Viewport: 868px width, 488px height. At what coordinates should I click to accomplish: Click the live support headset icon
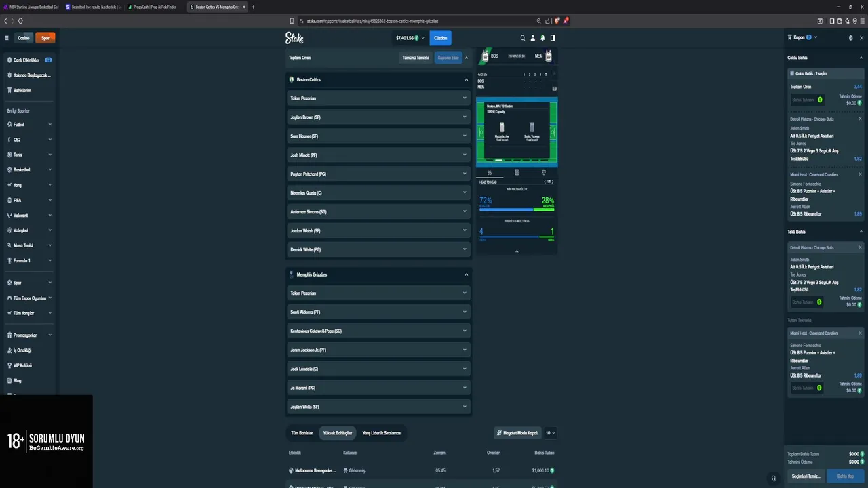pyautogui.click(x=774, y=478)
